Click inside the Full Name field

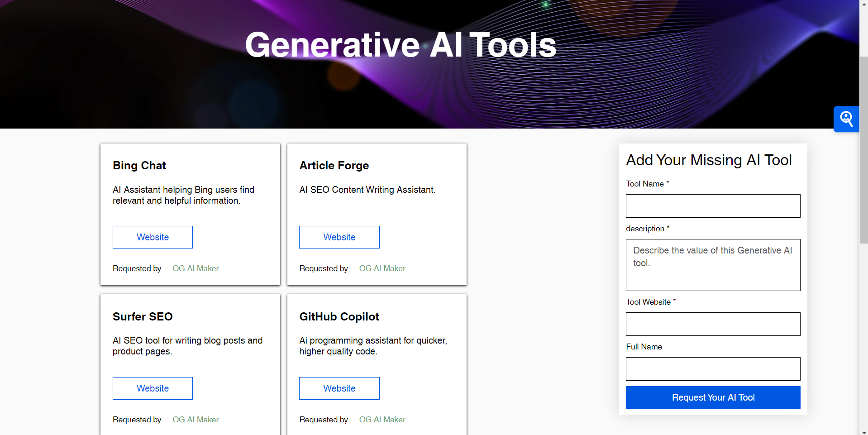(712, 368)
